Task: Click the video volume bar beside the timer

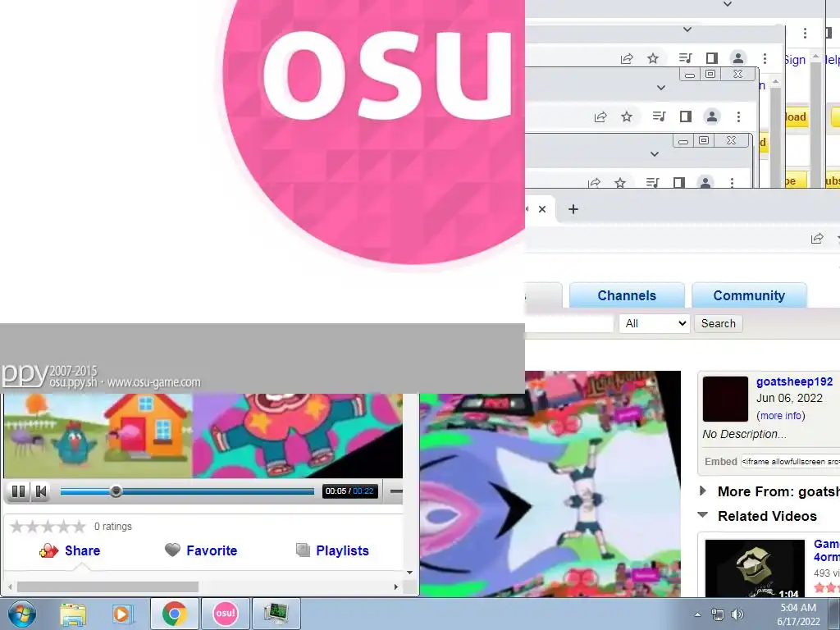Action: pos(396,491)
